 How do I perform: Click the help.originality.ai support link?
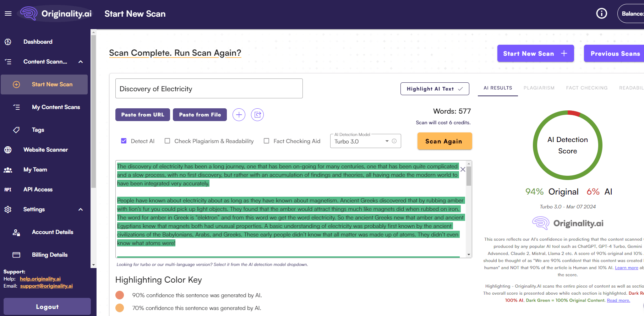(x=40, y=279)
